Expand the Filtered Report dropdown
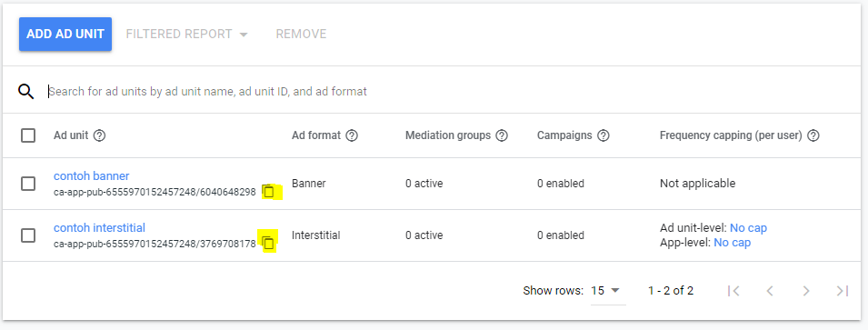Screen dimensions: 868x330 (x=187, y=35)
